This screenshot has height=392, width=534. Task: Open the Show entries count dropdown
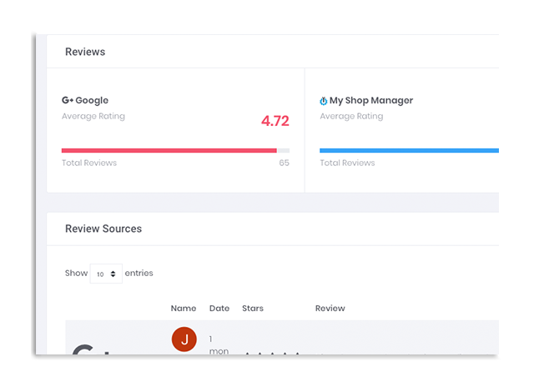point(106,274)
